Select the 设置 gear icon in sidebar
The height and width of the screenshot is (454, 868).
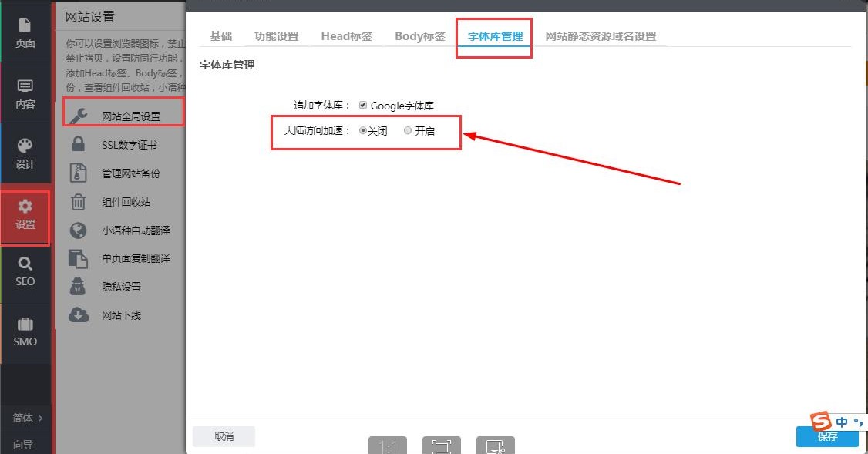[x=25, y=207]
